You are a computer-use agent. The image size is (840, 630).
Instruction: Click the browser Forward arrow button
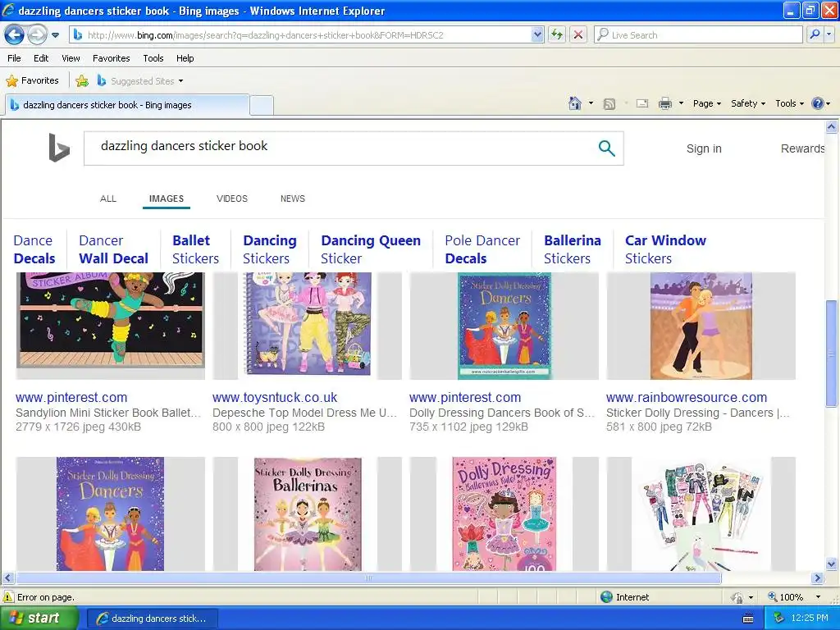coord(37,35)
